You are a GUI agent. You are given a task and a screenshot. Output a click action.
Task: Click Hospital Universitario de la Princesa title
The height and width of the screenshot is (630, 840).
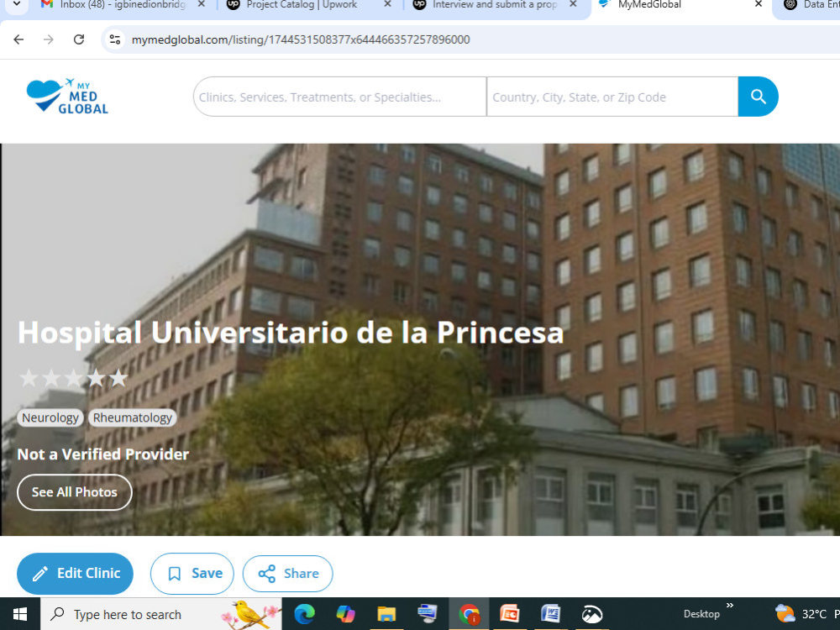(x=291, y=333)
